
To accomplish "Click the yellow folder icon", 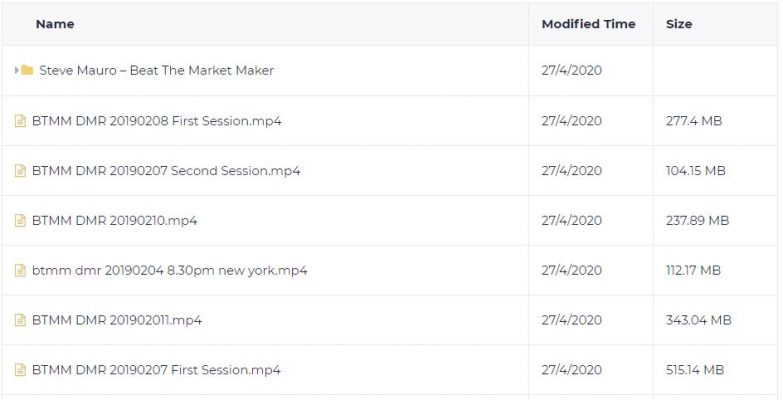I will [27, 70].
